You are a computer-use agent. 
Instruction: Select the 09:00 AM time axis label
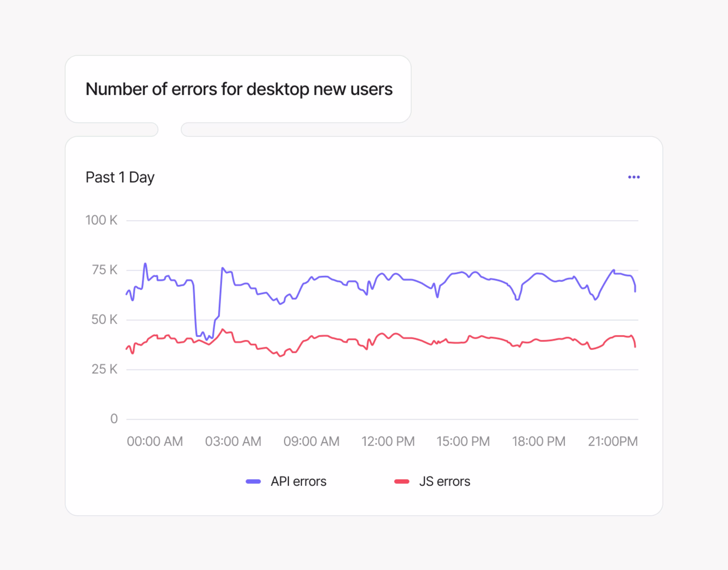point(311,442)
